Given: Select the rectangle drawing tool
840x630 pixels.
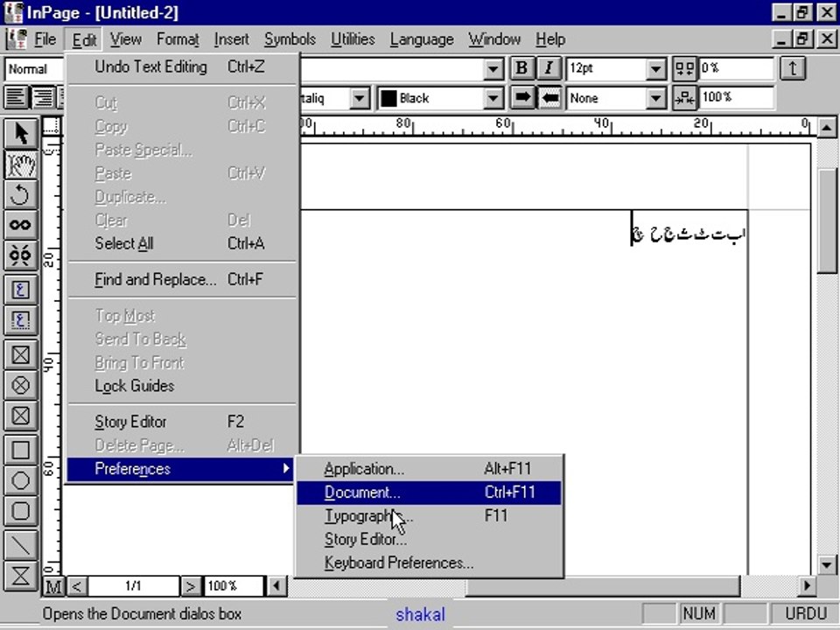Looking at the screenshot, I should pyautogui.click(x=21, y=450).
